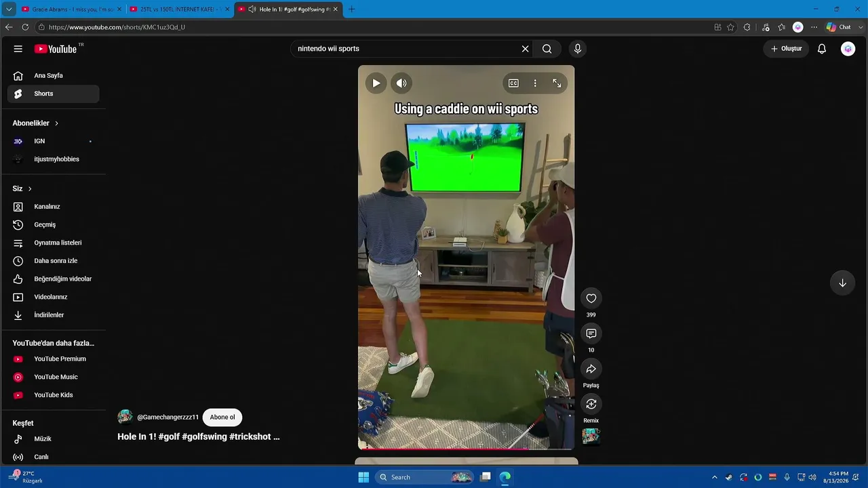The width and height of the screenshot is (868, 488).
Task: Toggle closed captions on the Short
Action: [x=513, y=83]
